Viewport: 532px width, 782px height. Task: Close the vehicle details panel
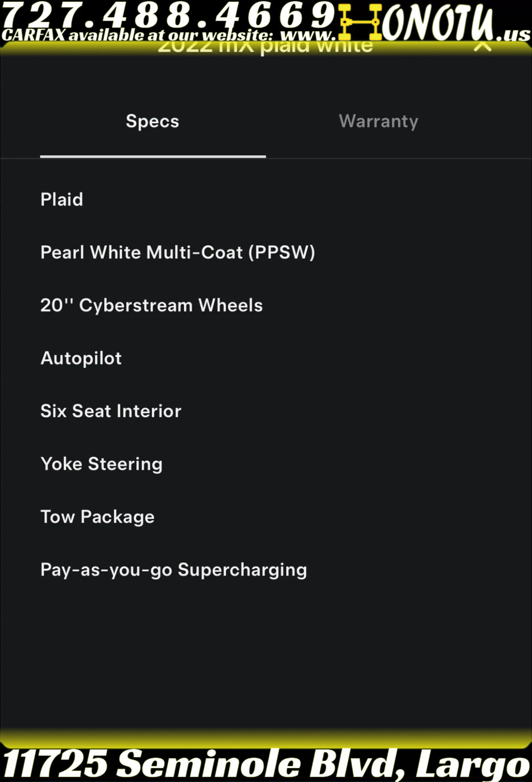click(482, 46)
